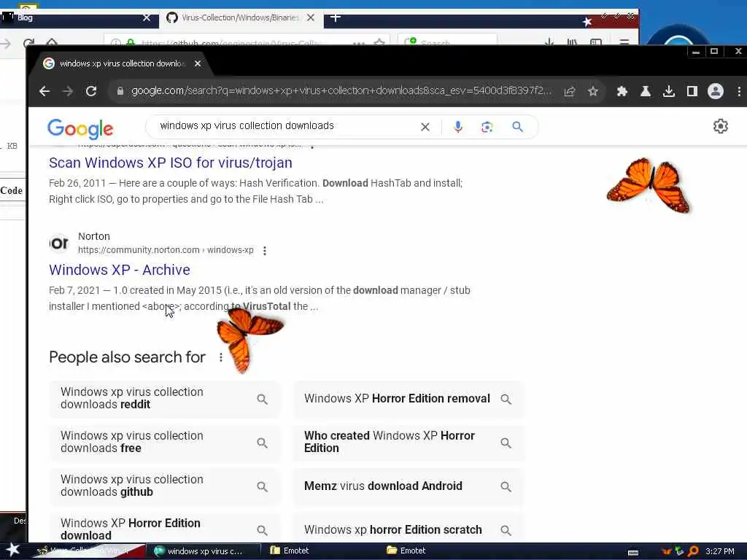Screen dimensions: 747x560
Task: Open the share icon in the address bar
Action: (x=570, y=91)
